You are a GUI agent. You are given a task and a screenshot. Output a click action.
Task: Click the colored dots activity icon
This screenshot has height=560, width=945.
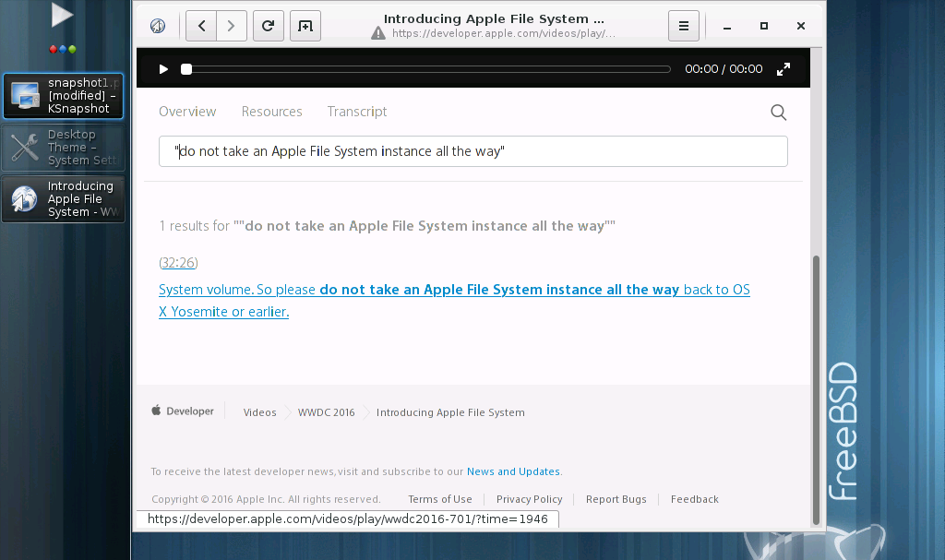click(x=63, y=50)
